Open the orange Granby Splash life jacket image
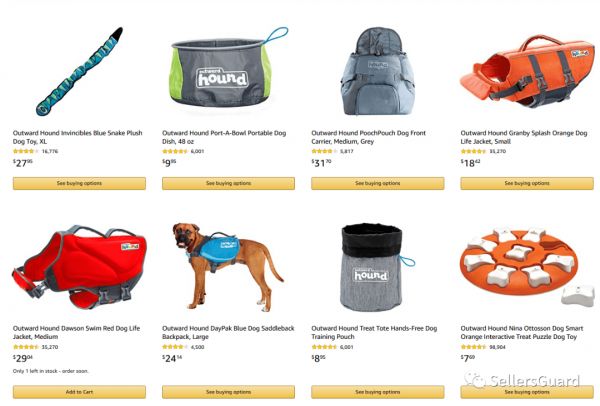 [527, 70]
